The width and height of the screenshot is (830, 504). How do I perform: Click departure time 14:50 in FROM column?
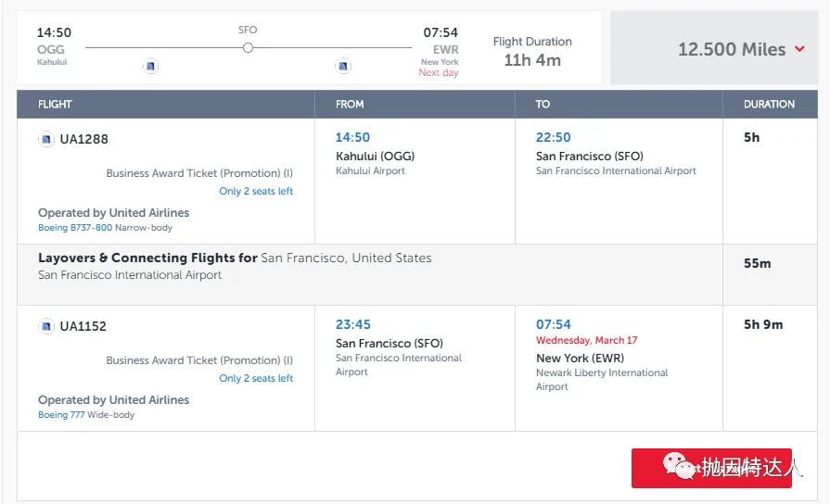coord(352,137)
